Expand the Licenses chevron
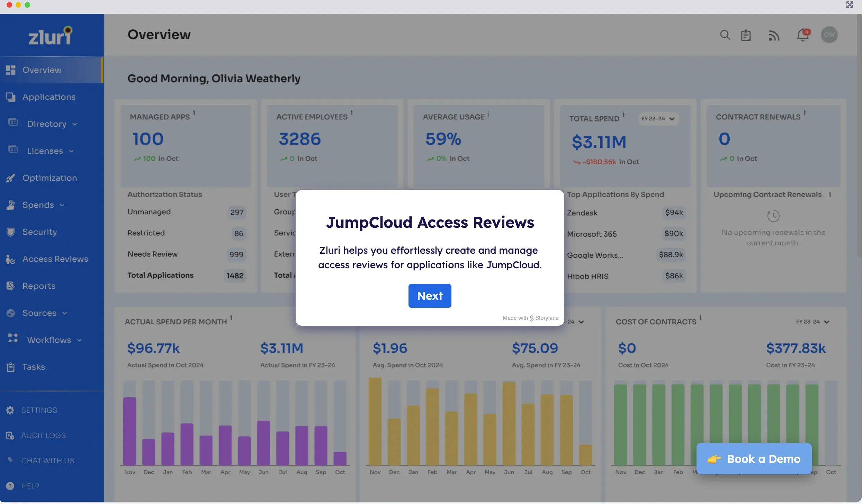This screenshot has width=862, height=504. pos(71,151)
